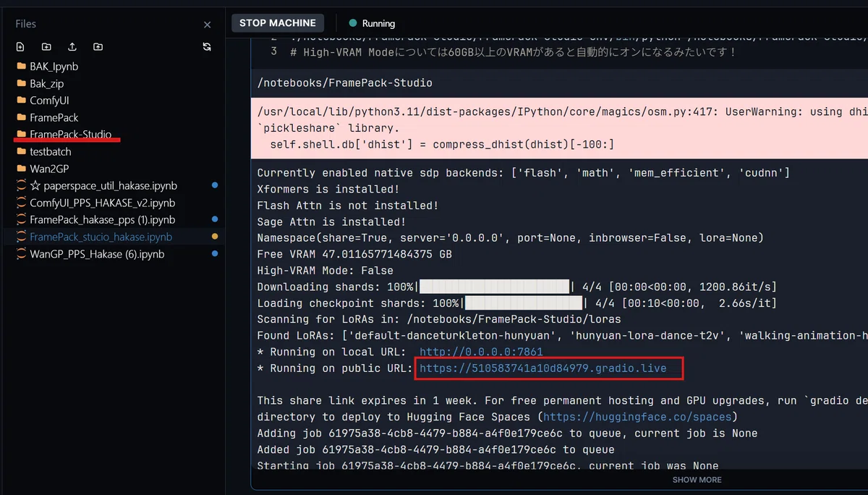Click SHOW MORE to expand output
Image resolution: width=868 pixels, height=495 pixels.
pos(697,479)
